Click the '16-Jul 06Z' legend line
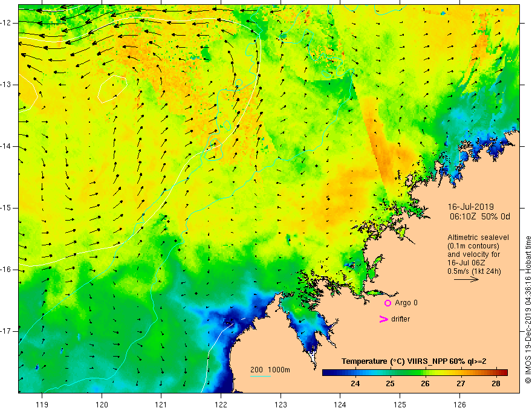The image size is (532, 411). (x=466, y=263)
